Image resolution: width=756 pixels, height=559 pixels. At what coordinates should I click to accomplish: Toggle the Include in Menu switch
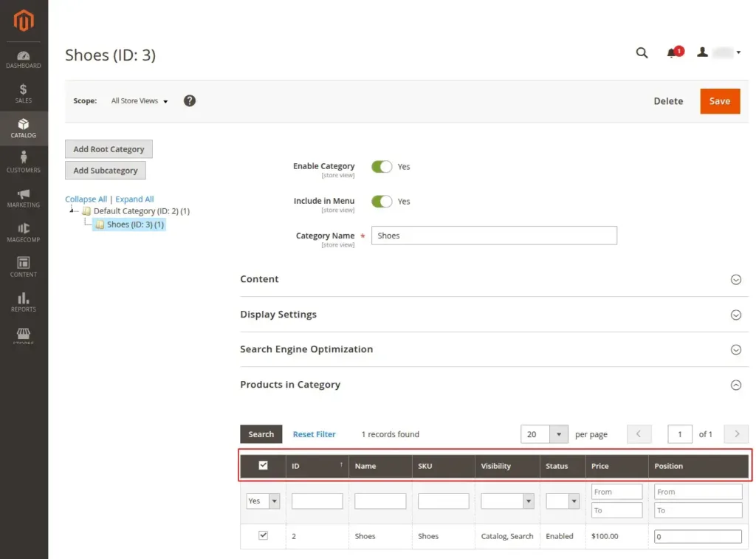coord(382,202)
